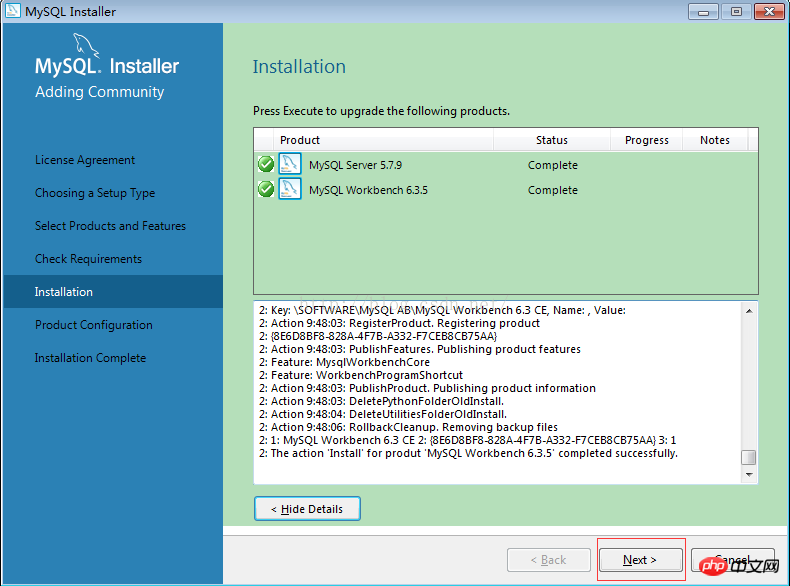Click log line 'Feature: WorkbenchProgramShortcut'
Image resolution: width=790 pixels, height=586 pixels.
361,375
